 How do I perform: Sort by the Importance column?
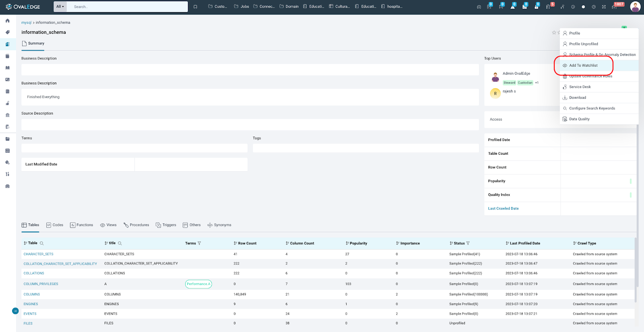[x=408, y=243]
